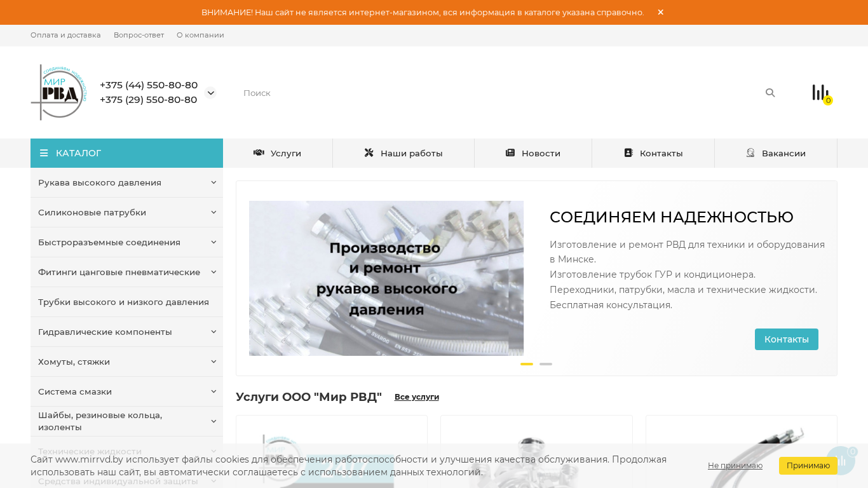Image resolution: width=868 pixels, height=488 pixels.
Task: Select the first banner slide indicator
Action: click(527, 364)
